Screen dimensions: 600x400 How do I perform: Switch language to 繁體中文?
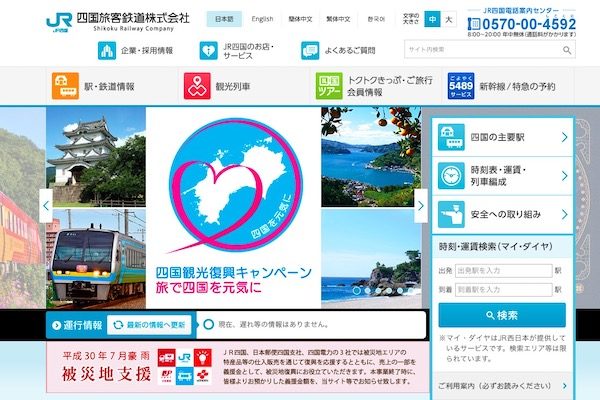(338, 19)
